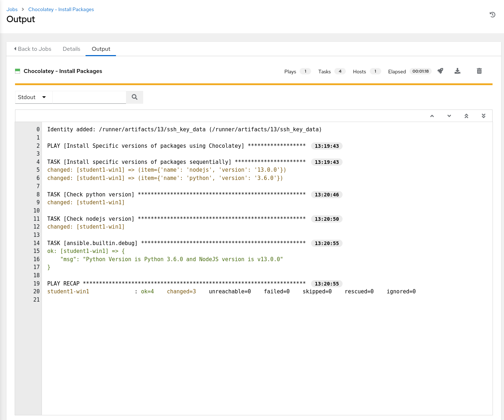The width and height of the screenshot is (504, 420).
Task: Focus the output search field
Action: point(89,97)
